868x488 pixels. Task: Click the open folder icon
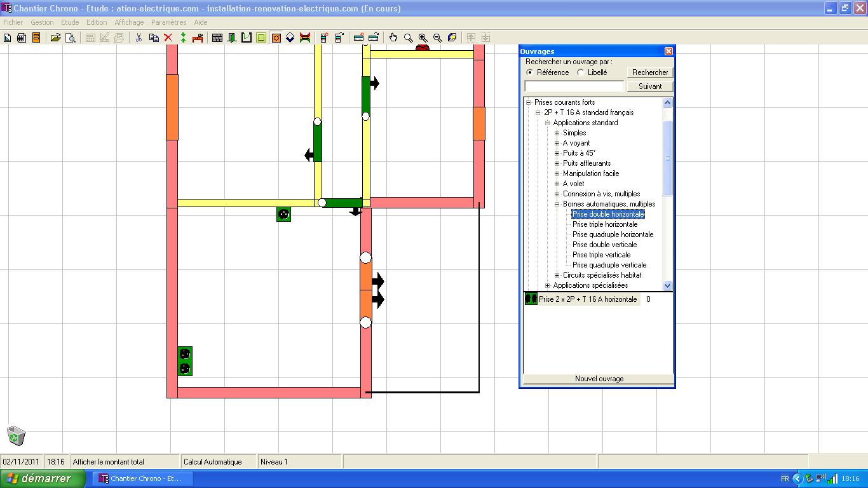[56, 37]
